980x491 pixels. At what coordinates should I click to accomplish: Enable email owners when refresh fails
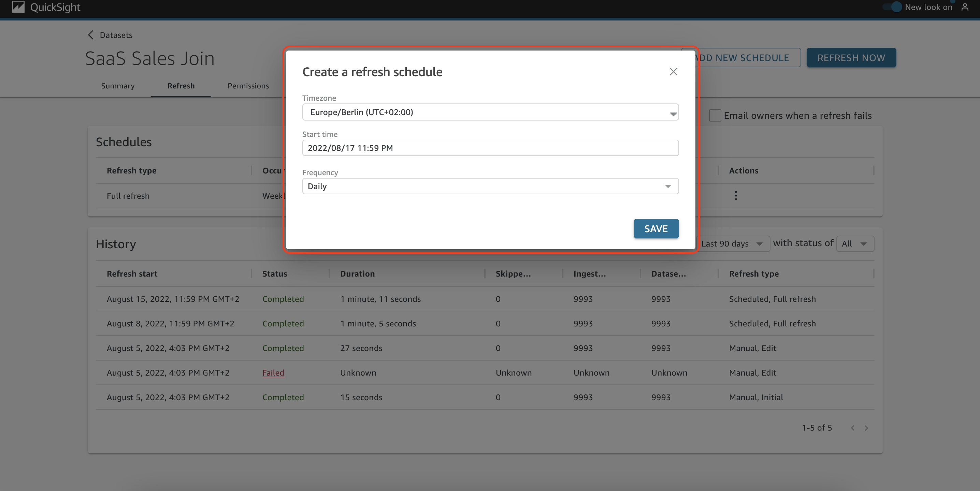click(x=715, y=115)
